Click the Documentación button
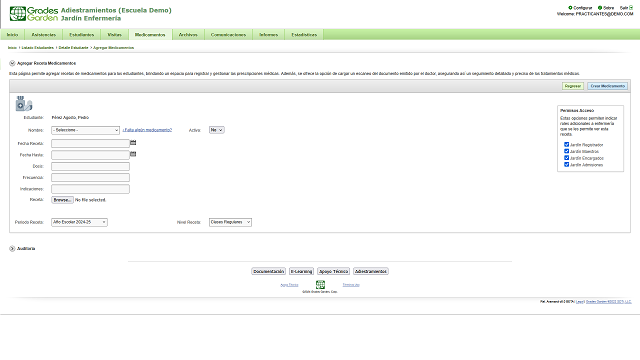This screenshot has width=640, height=360. click(269, 271)
